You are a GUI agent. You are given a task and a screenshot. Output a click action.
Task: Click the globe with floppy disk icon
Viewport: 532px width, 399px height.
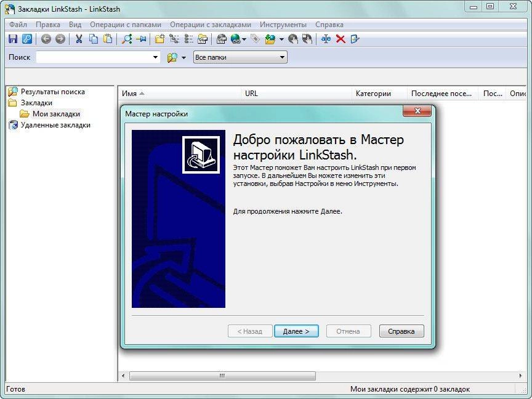click(x=307, y=39)
